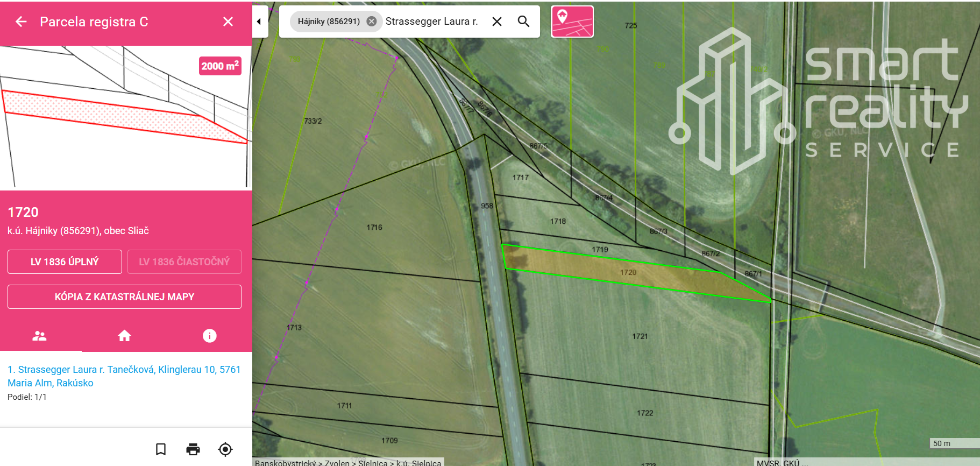
Task: Collapse the side panel with arrow handle
Action: pos(259,22)
